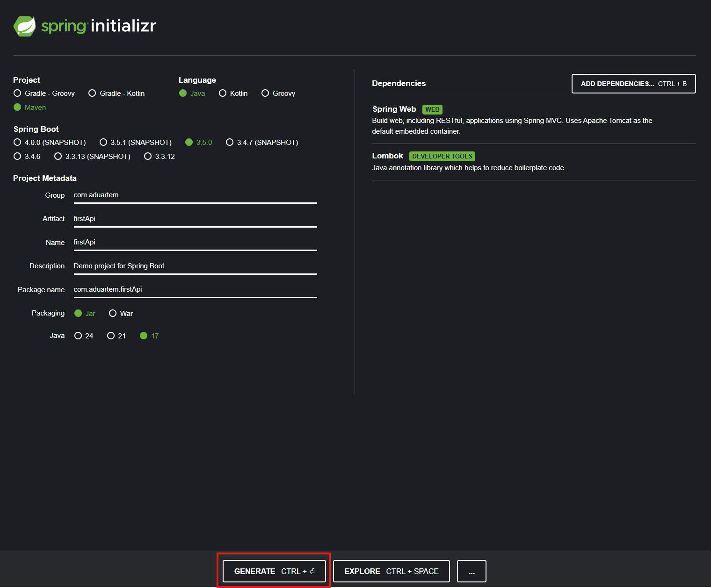Select Spring Boot 3.5.0 version
The image size is (711, 588).
[x=198, y=143]
